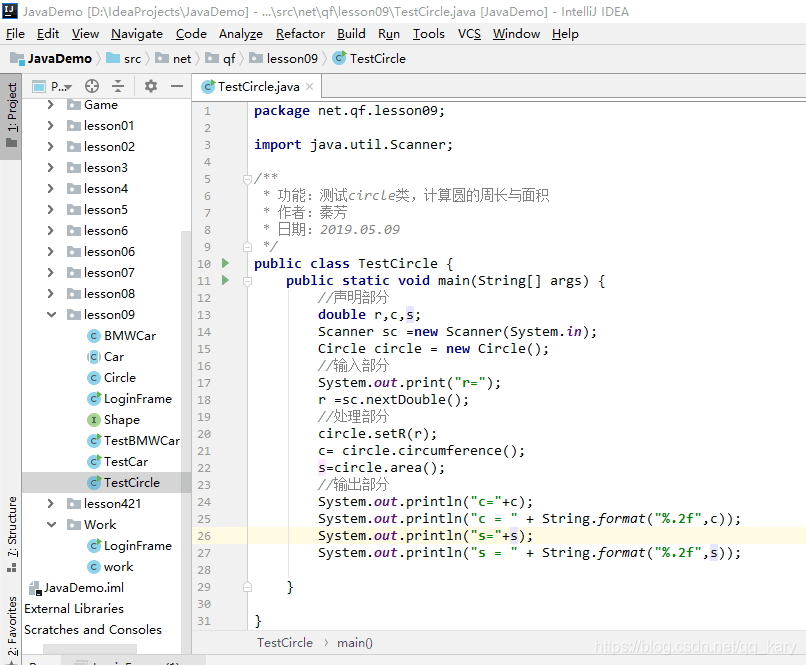Expand the lesson02 folder
Screen dimensions: 806x665
pyautogui.click(x=50, y=147)
